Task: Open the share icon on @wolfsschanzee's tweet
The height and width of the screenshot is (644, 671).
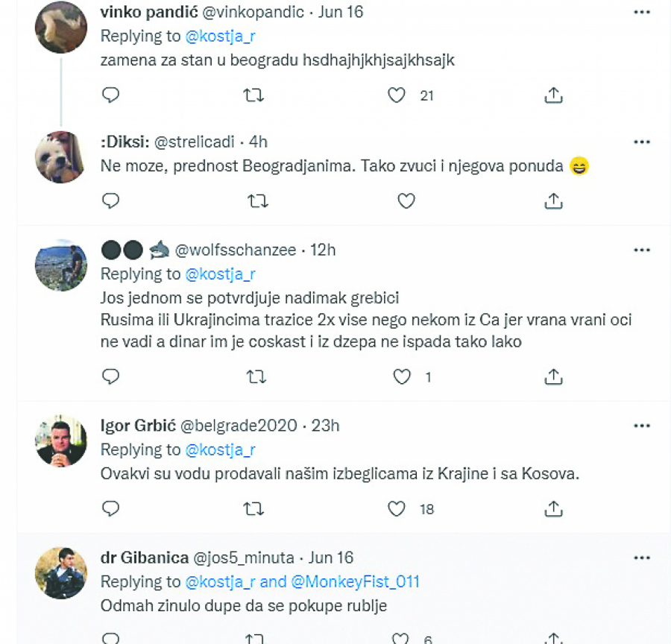Action: click(553, 377)
